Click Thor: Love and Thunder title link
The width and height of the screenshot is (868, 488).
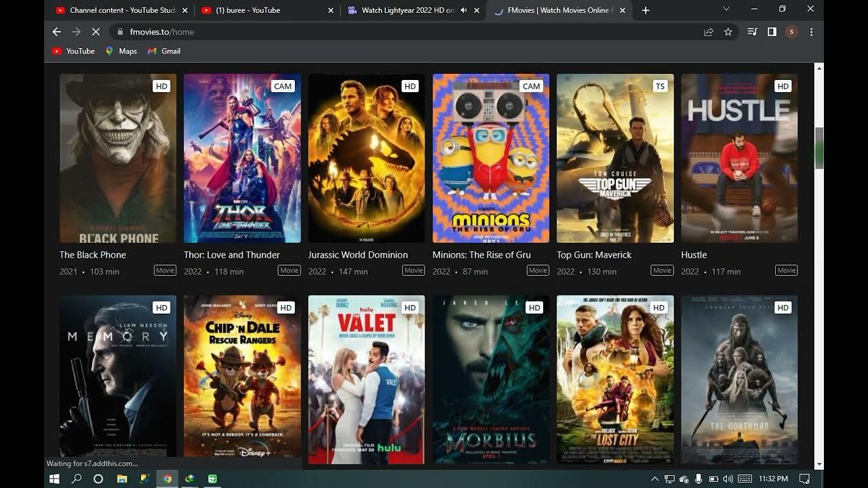click(x=232, y=255)
